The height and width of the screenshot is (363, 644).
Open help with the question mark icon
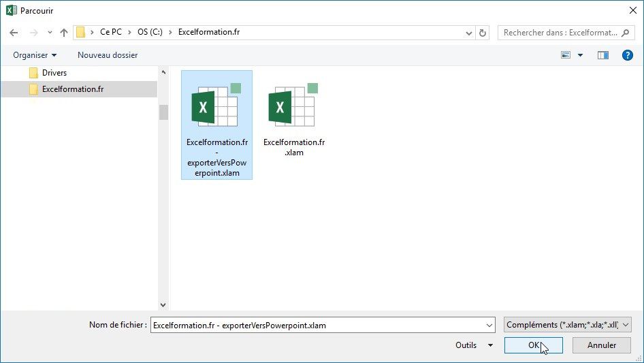(x=627, y=55)
